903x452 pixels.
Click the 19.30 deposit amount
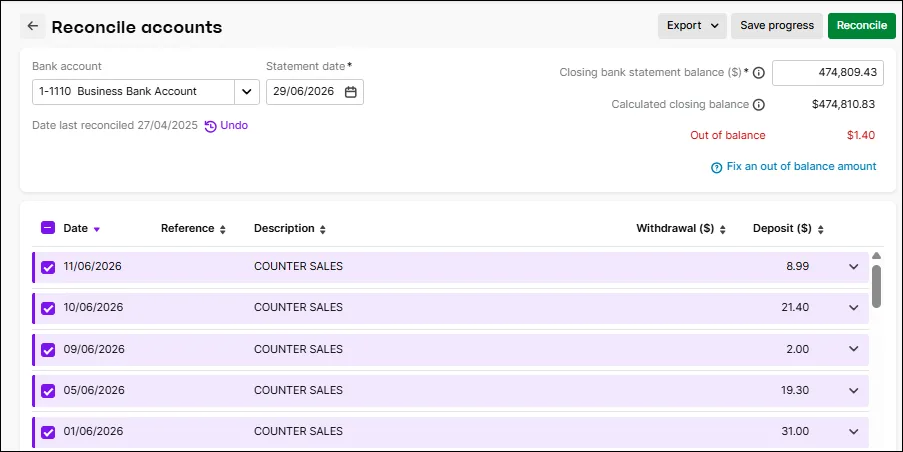tap(795, 390)
